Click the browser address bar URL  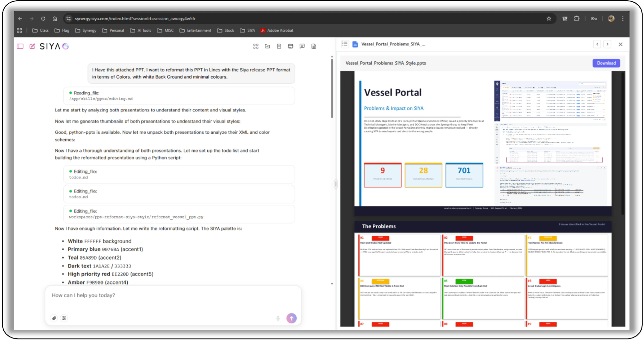point(135,19)
